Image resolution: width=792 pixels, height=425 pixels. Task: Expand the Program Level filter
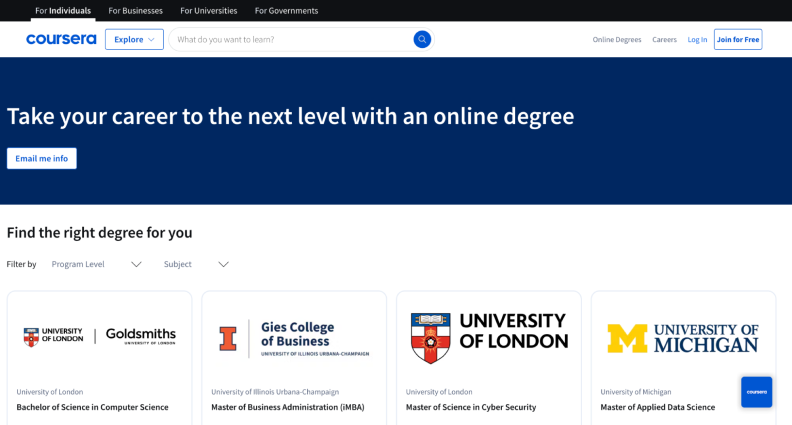click(96, 264)
